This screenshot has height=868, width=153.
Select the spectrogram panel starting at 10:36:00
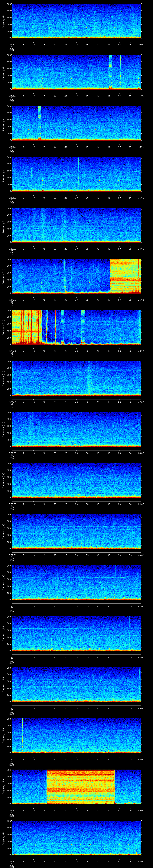(x=77, y=378)
